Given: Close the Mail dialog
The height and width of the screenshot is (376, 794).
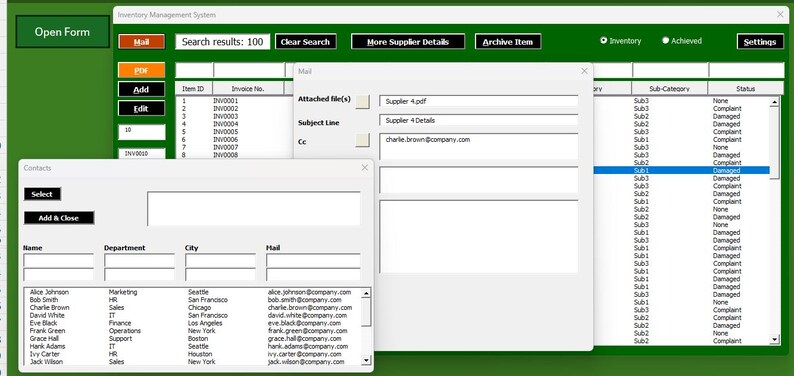Looking at the screenshot, I should (x=584, y=71).
